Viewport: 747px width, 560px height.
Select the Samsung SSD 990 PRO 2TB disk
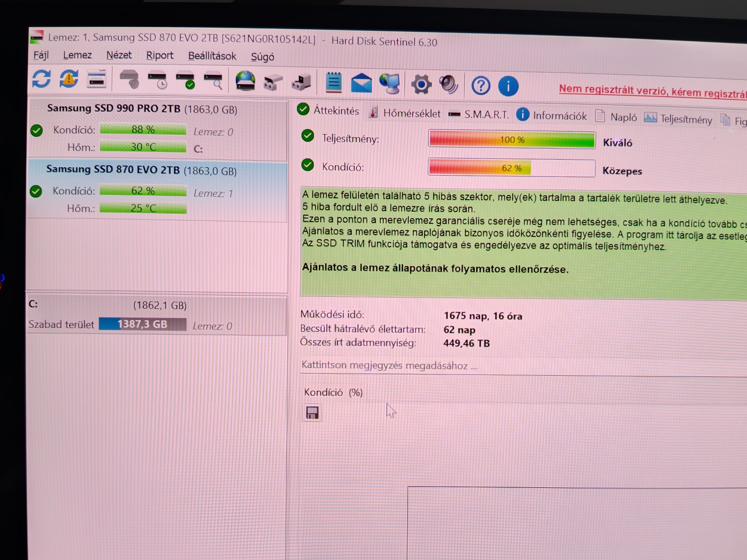157,130
